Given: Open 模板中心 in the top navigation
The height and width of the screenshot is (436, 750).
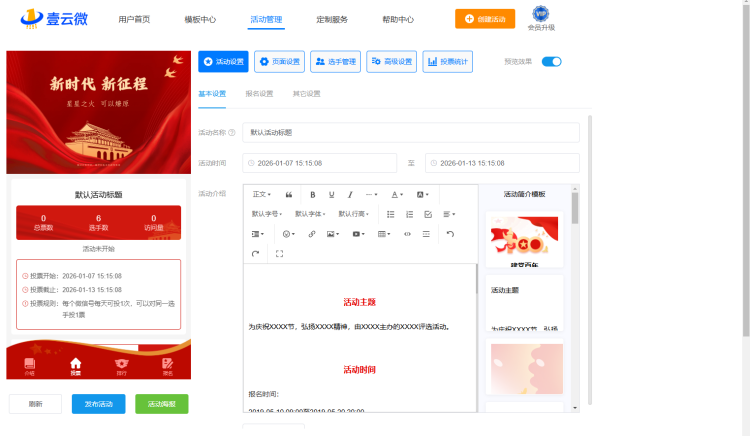Looking at the screenshot, I should pyautogui.click(x=200, y=19).
